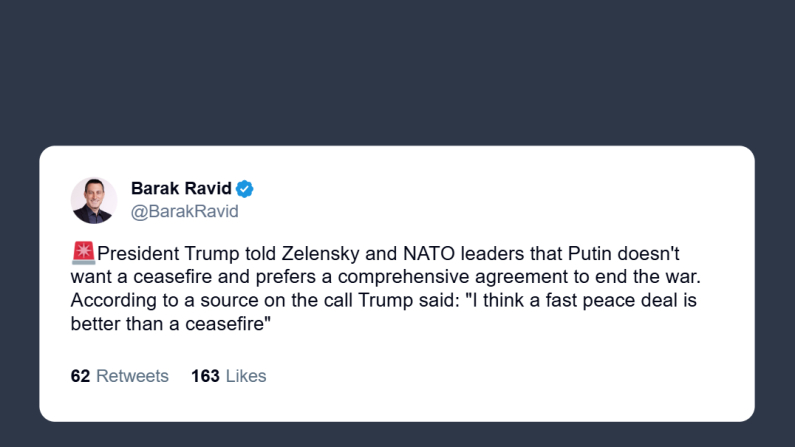Click the word "Retweets" label

(x=133, y=376)
